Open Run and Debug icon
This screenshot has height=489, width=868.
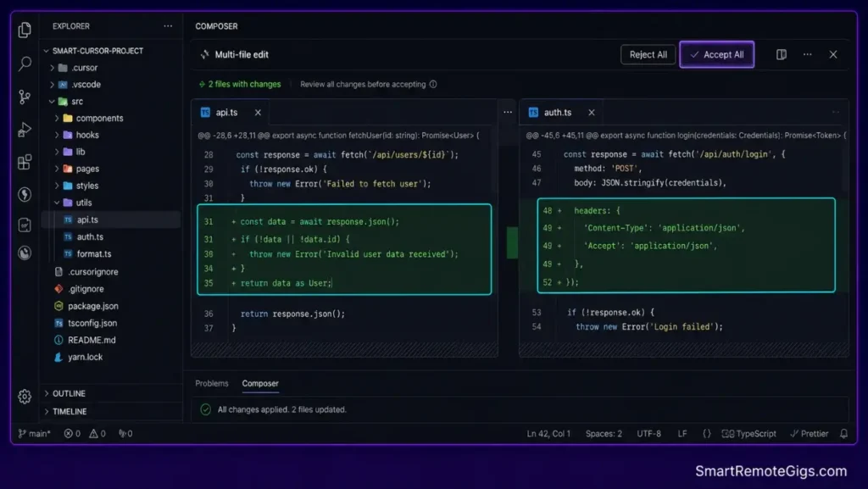coord(25,130)
